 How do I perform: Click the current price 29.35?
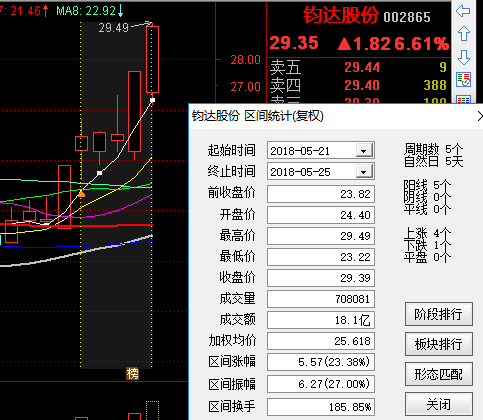tap(294, 43)
